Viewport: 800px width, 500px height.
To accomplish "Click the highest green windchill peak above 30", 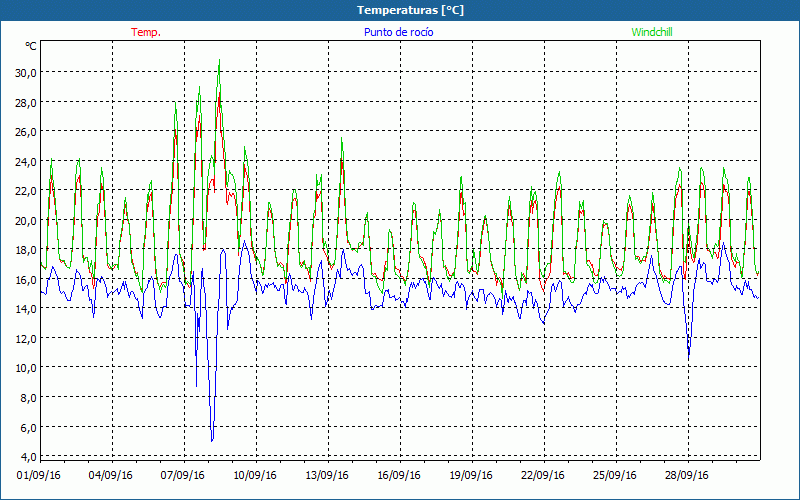I will coord(219,61).
